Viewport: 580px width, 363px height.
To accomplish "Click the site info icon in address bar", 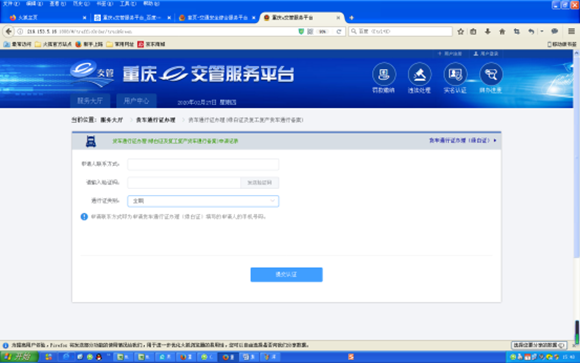I will click(20, 32).
